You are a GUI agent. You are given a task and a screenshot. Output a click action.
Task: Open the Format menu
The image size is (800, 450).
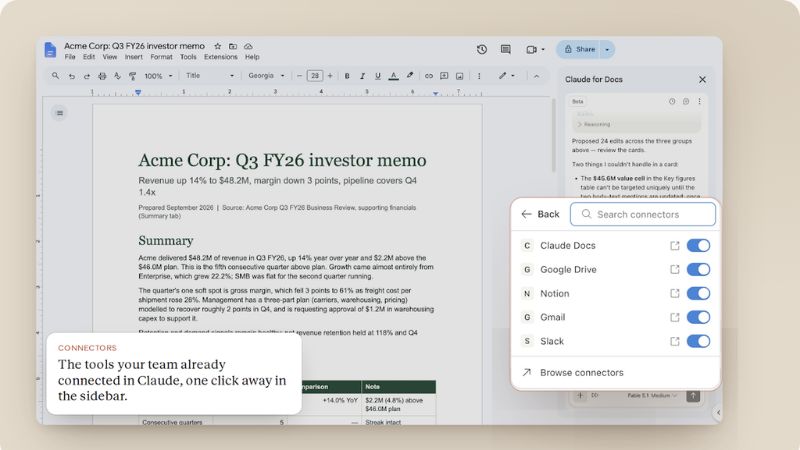[161, 57]
